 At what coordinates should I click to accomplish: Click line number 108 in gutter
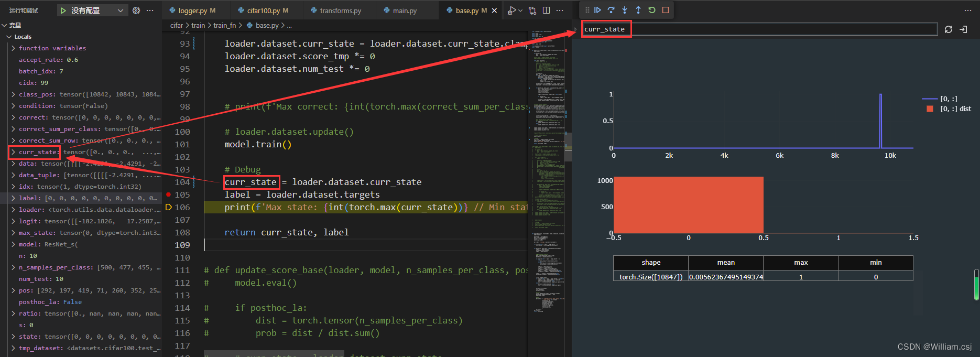(182, 232)
